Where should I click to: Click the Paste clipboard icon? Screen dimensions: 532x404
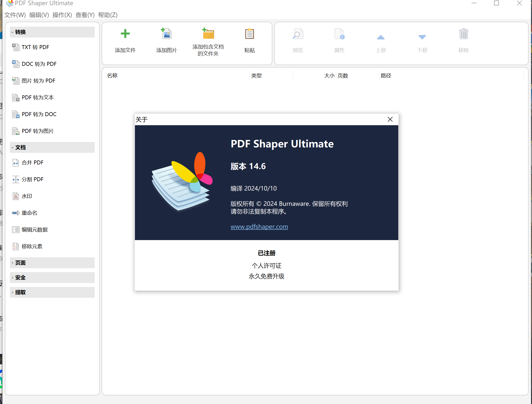click(249, 34)
